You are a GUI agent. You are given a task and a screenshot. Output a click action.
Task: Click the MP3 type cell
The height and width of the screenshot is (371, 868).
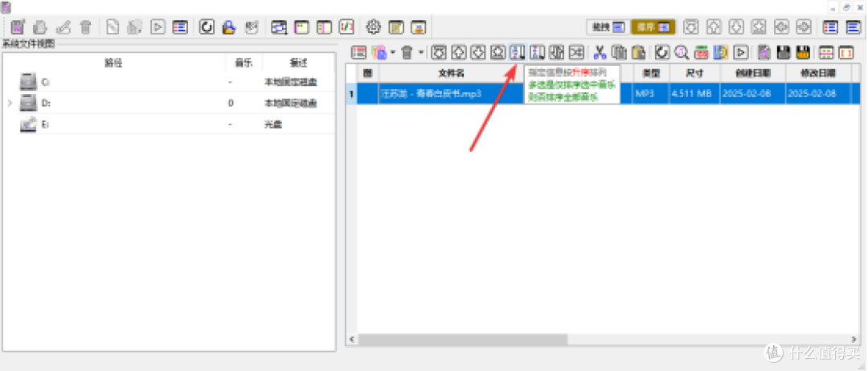pyautogui.click(x=652, y=93)
